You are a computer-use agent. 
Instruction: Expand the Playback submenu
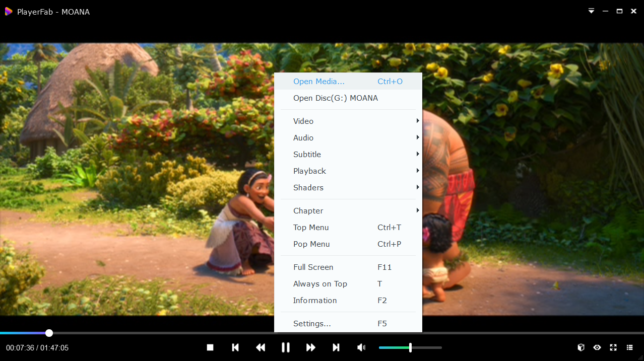[348, 171]
